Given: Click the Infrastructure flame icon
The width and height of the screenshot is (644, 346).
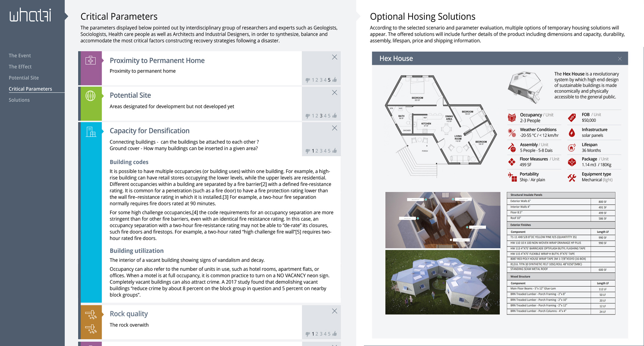Looking at the screenshot, I should coord(572,133).
